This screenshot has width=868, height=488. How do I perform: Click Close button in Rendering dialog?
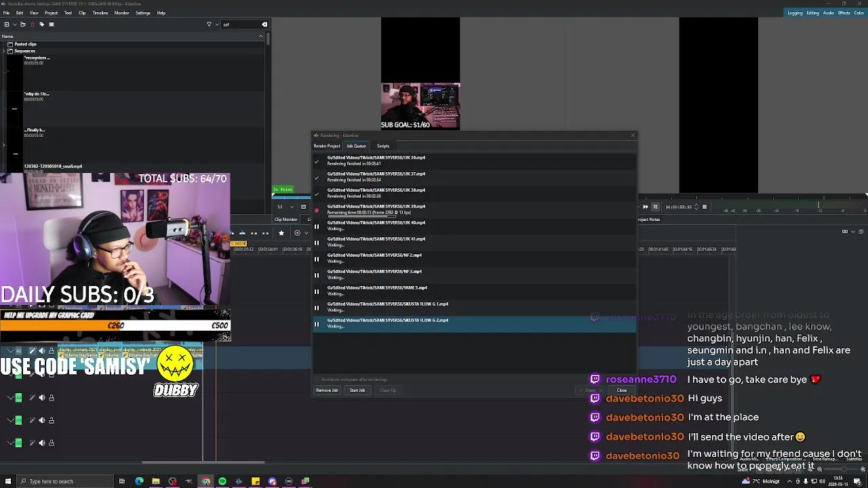pyautogui.click(x=622, y=390)
